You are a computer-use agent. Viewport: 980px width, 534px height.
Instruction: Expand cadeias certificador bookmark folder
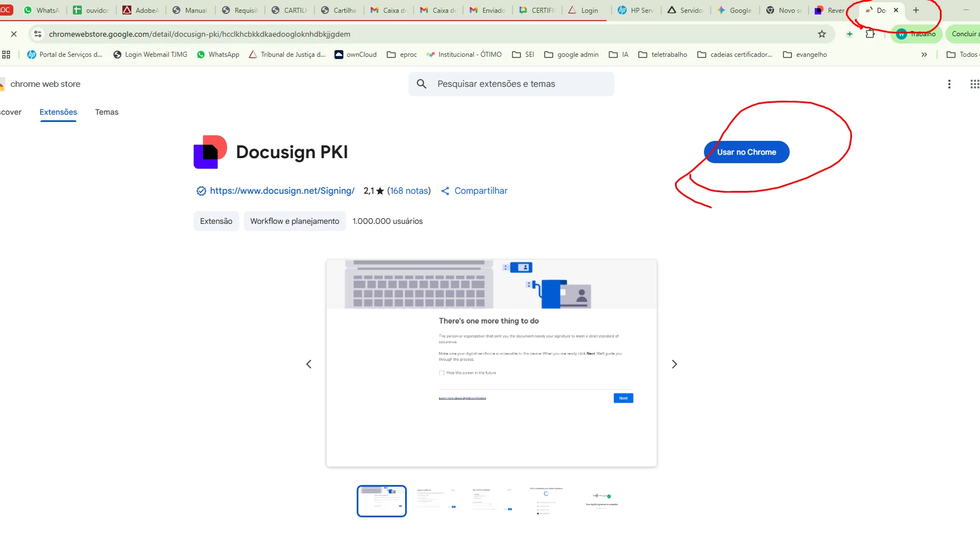point(735,55)
